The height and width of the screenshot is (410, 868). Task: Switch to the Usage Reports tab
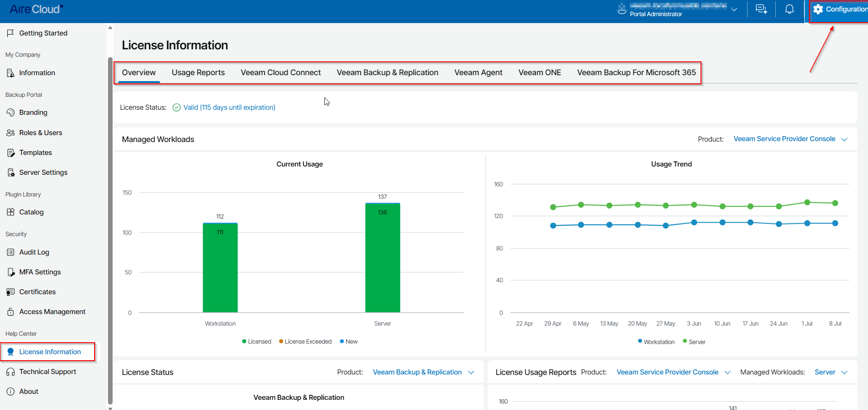(198, 72)
